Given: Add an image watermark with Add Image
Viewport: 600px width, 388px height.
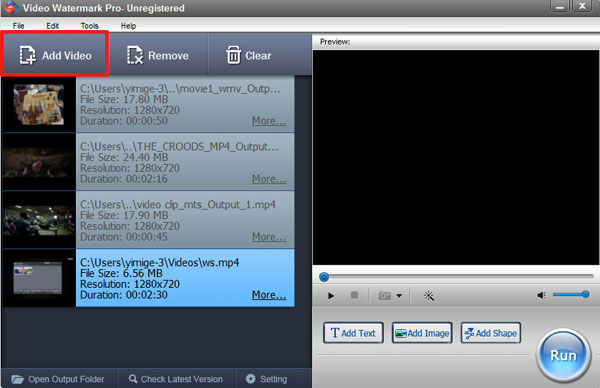Looking at the screenshot, I should coord(422,333).
